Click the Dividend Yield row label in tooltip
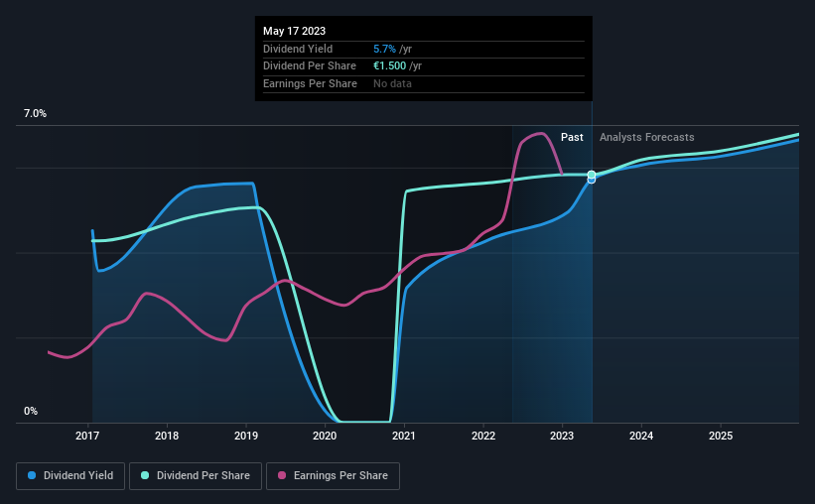Viewport: 815px width, 504px height. (x=298, y=49)
